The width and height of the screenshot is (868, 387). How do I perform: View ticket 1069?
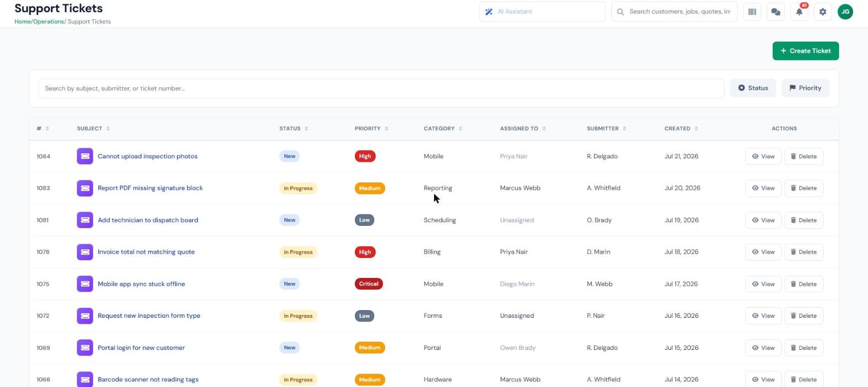click(x=763, y=348)
